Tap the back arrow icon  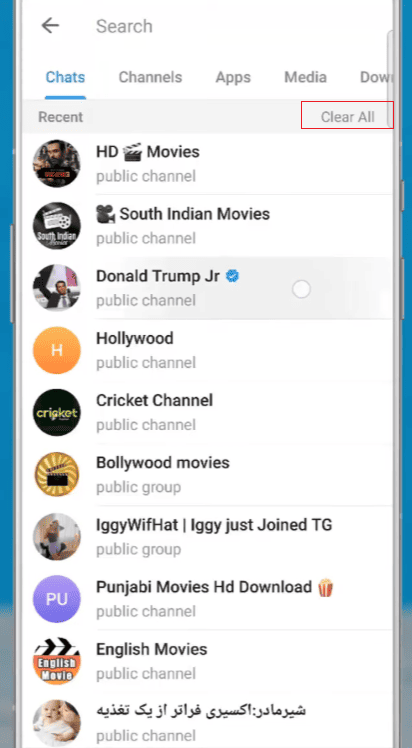[50, 26]
